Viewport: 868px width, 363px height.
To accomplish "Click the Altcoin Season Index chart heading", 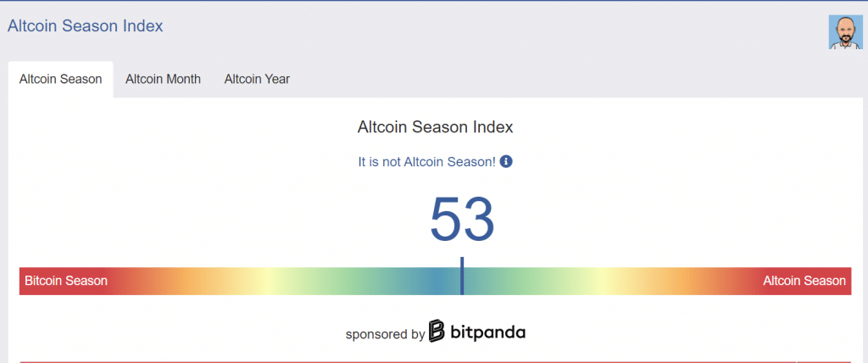I will (x=435, y=127).
